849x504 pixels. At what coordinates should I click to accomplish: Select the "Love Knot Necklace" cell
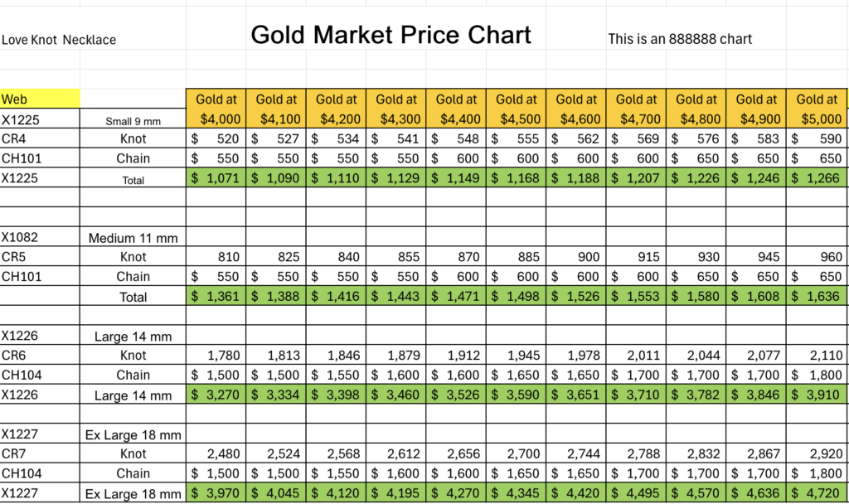[x=59, y=40]
